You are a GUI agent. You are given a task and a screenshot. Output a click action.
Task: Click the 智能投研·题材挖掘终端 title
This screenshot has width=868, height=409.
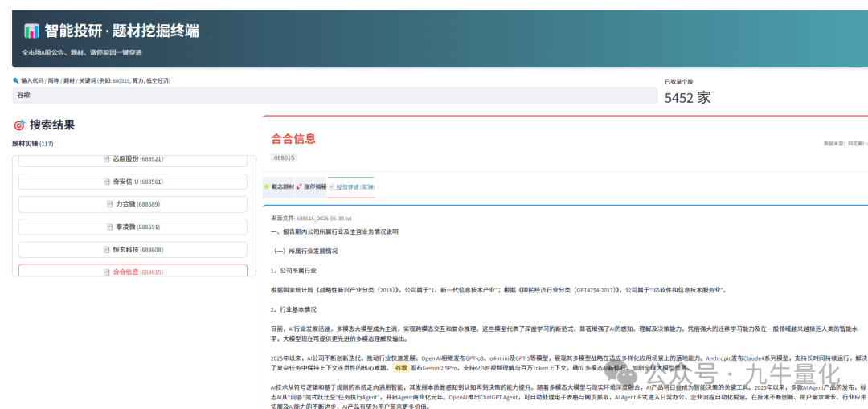pos(122,31)
